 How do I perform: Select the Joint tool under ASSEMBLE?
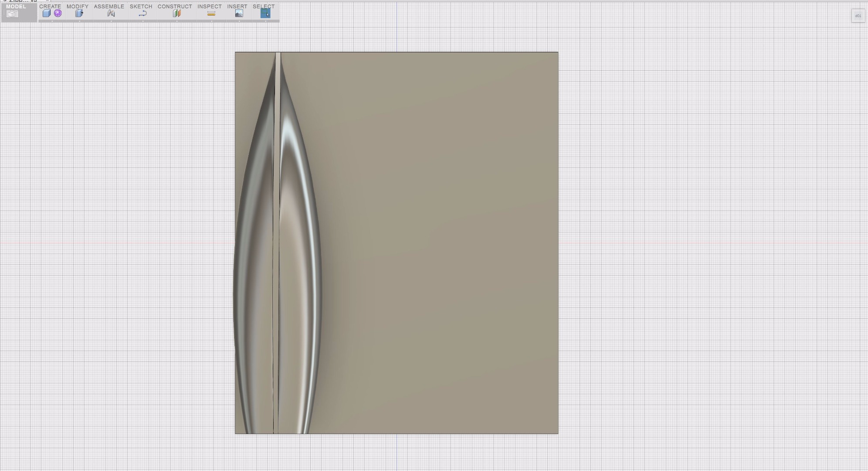[111, 14]
